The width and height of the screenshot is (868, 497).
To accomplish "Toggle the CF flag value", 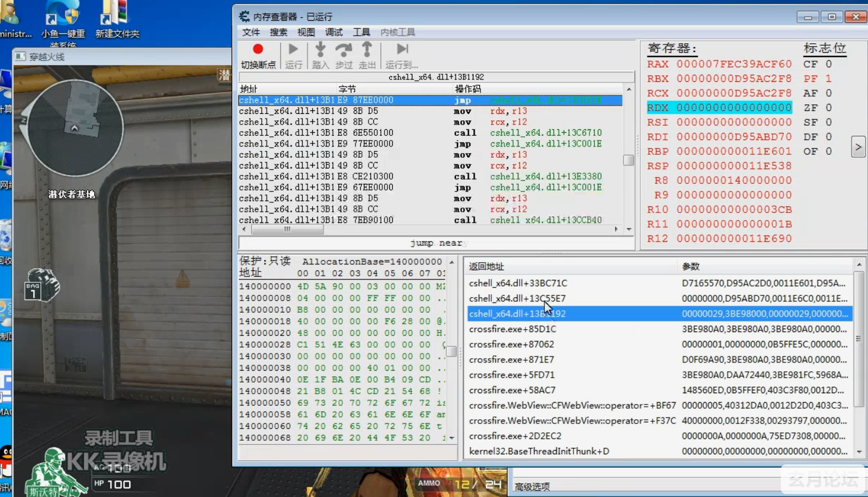I will tap(828, 64).
